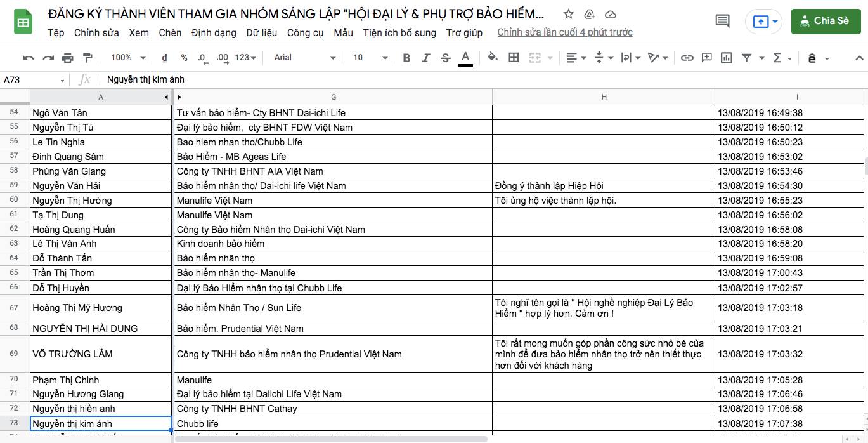The image size is (868, 443).
Task: Click the A73 name box
Action: click(34, 80)
